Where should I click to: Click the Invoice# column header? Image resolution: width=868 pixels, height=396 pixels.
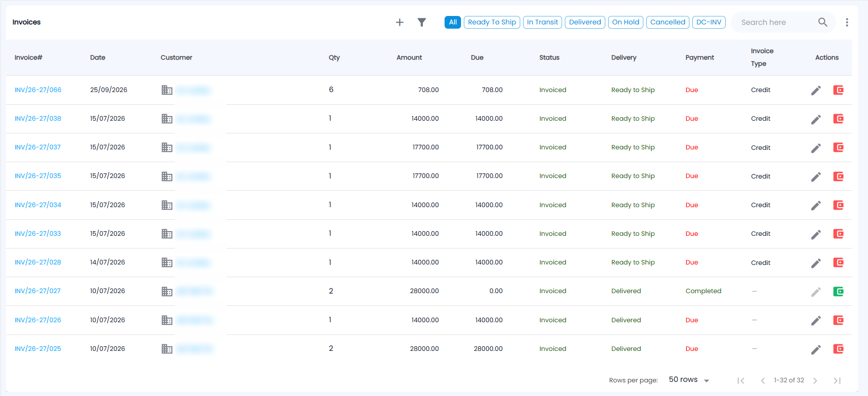28,57
